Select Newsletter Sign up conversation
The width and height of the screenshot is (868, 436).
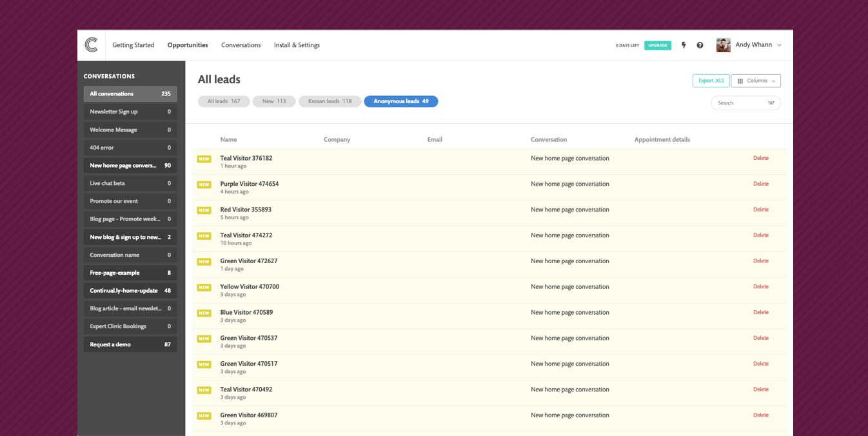point(130,112)
